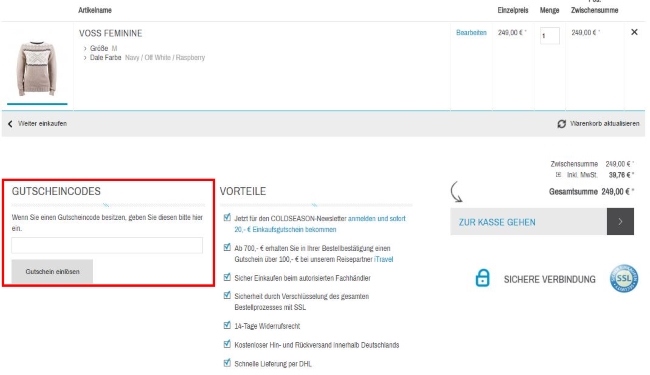Click the SICHERE VERBINDUNG label

[550, 279]
